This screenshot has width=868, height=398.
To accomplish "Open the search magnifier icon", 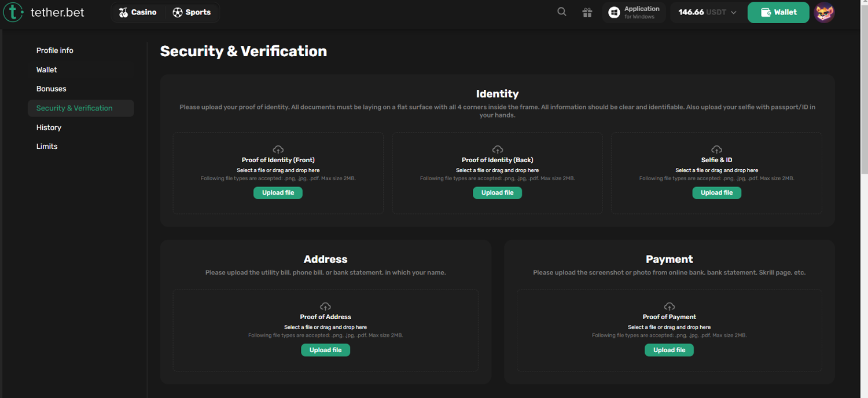I will point(561,12).
